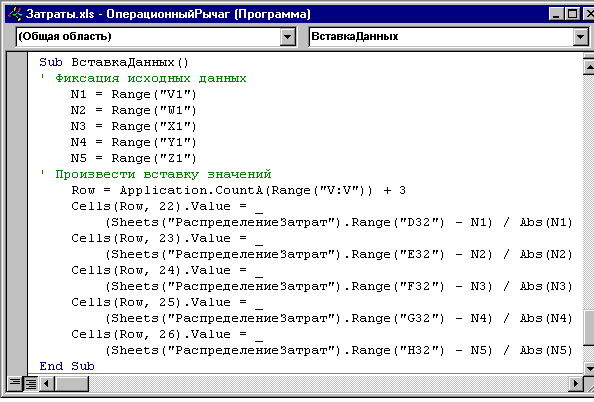This screenshot has height=402, width=594.
Task: Place cursor on N3 = Range("X1") line
Action: [133, 126]
